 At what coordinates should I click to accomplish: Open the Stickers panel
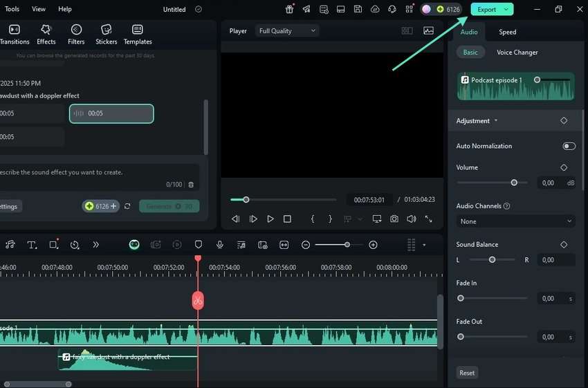pyautogui.click(x=106, y=35)
